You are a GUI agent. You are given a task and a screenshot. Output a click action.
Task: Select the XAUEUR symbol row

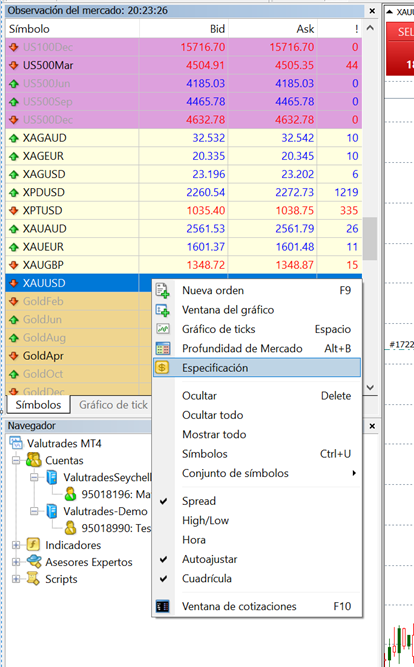184,247
